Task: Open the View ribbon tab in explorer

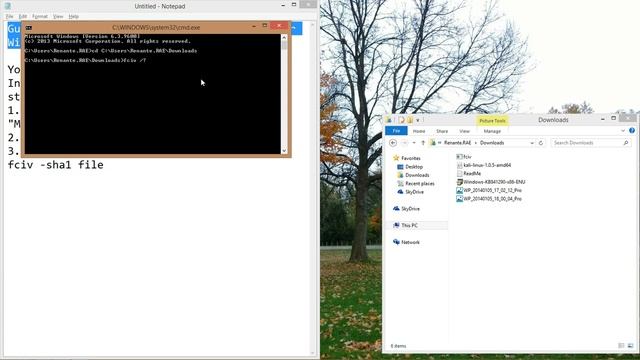Action: pos(464,131)
